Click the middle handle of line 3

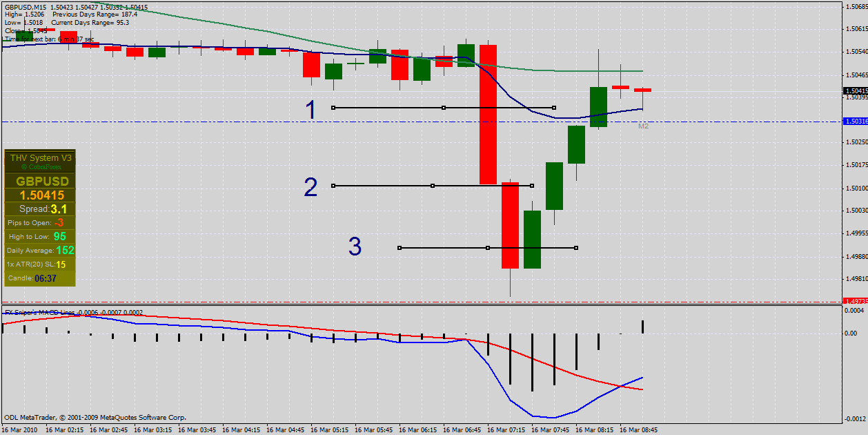click(x=488, y=248)
